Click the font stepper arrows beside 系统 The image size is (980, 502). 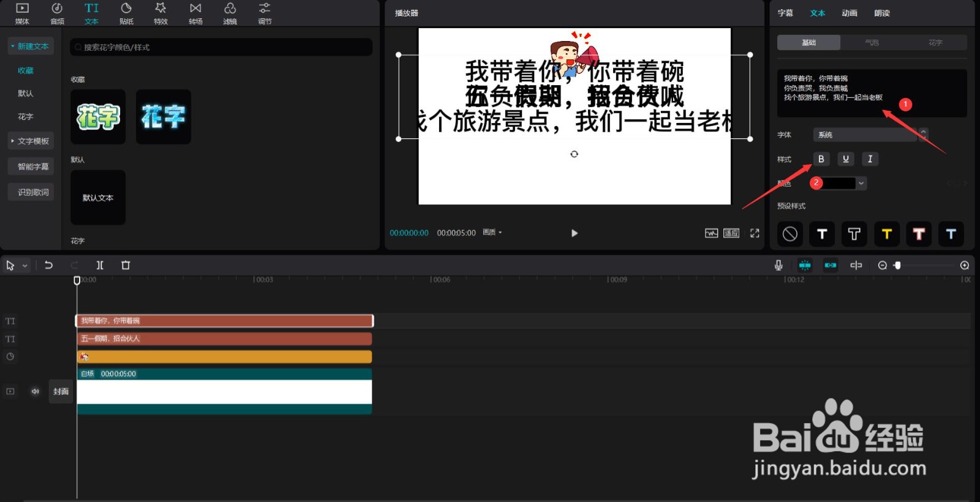coord(923,134)
